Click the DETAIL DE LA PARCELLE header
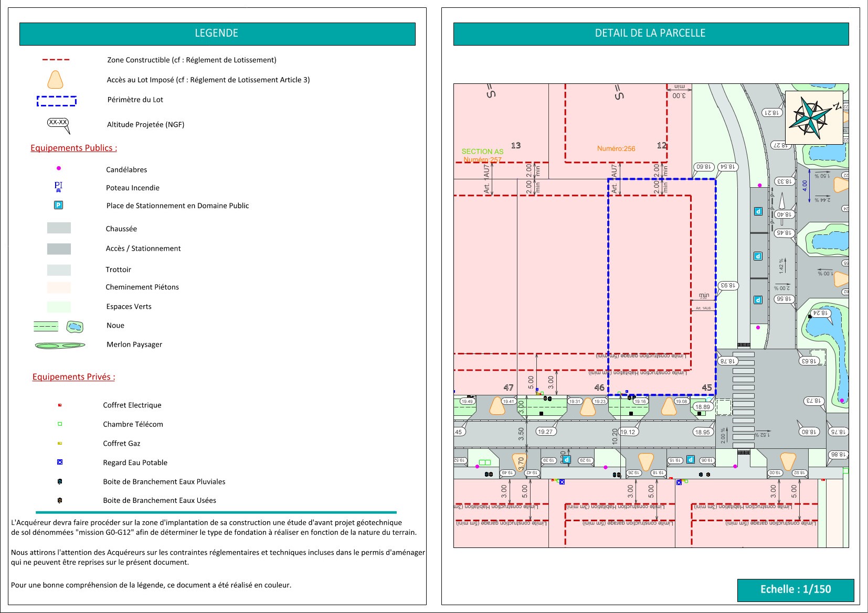Screen dimensions: 868x613 650,34
